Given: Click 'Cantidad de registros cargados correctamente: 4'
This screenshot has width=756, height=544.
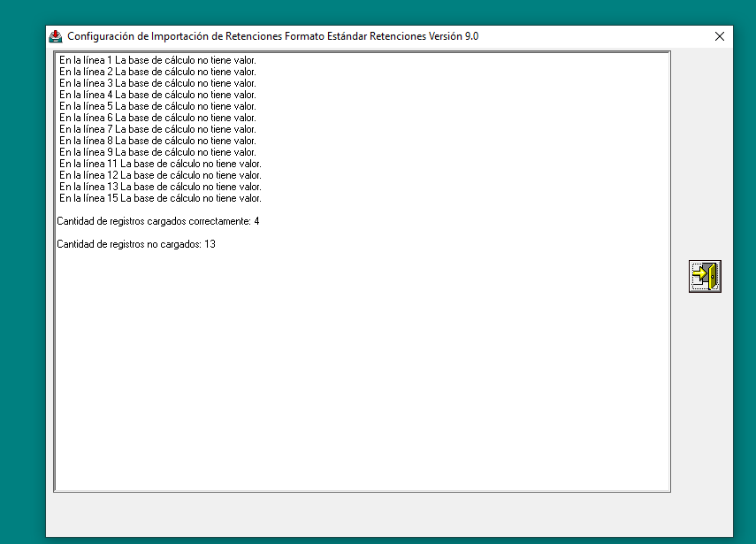Looking at the screenshot, I should pyautogui.click(x=158, y=221).
